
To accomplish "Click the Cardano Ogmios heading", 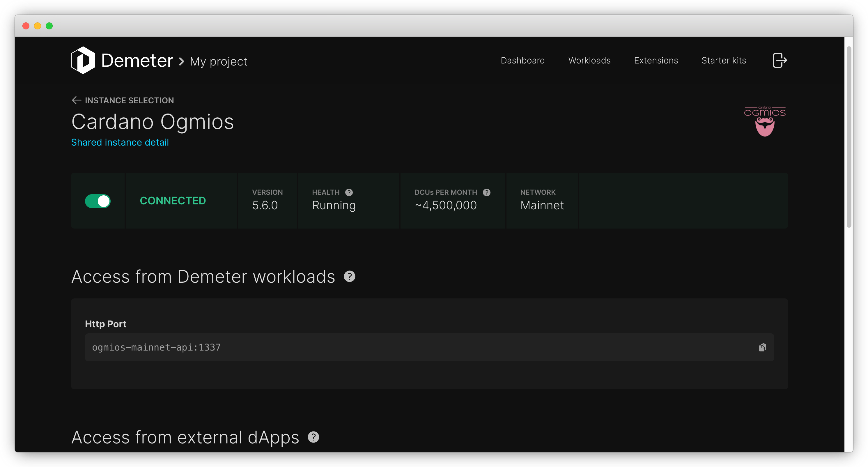I will (x=153, y=122).
